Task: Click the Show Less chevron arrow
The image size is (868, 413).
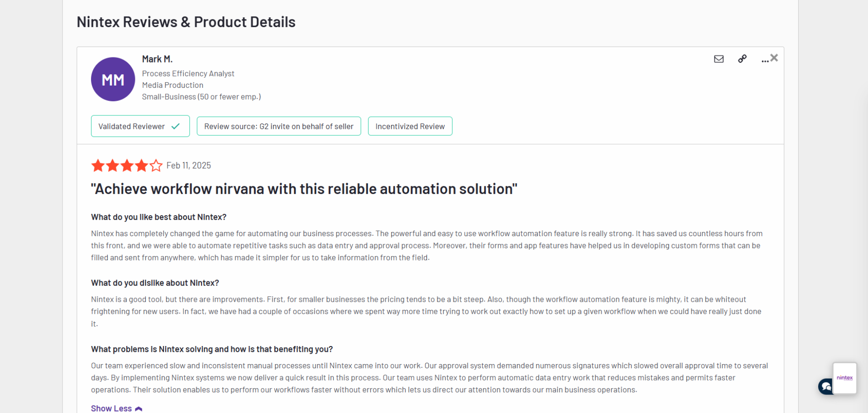Action: click(139, 408)
